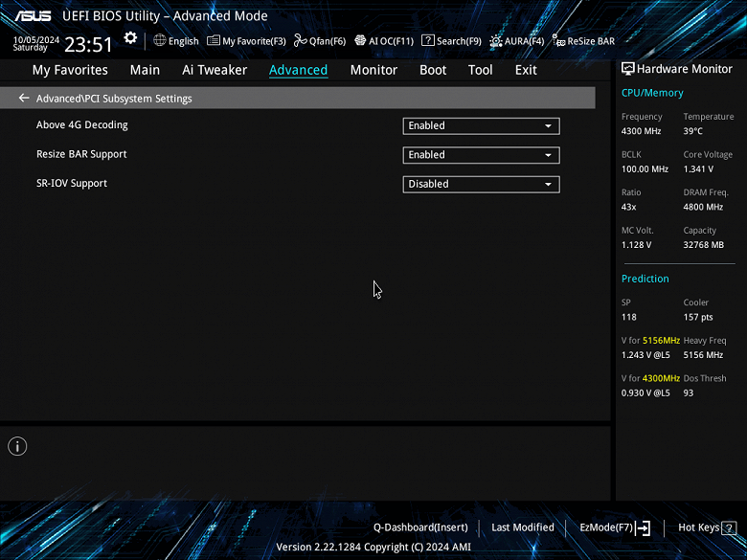Click Last Modified button
The height and width of the screenshot is (560, 747).
point(523,527)
